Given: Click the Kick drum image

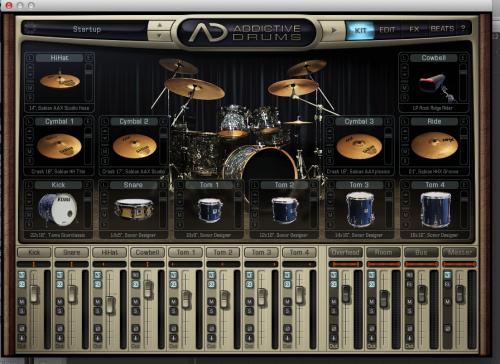Looking at the screenshot, I should click(x=58, y=209).
